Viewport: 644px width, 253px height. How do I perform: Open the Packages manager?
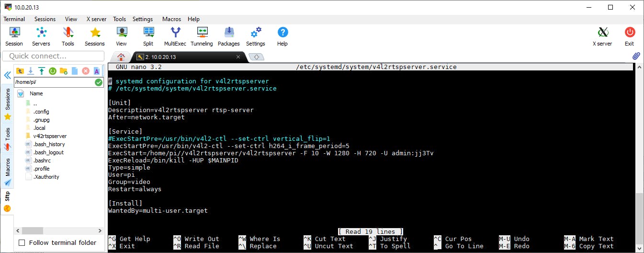[x=229, y=36]
